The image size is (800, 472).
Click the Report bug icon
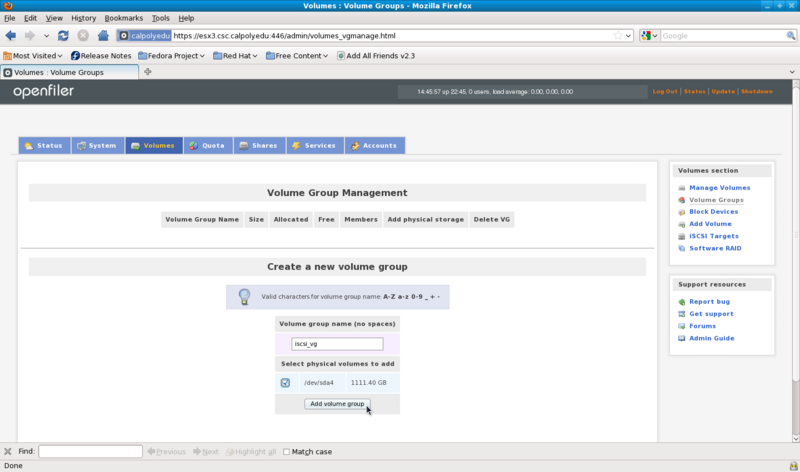tap(682, 302)
